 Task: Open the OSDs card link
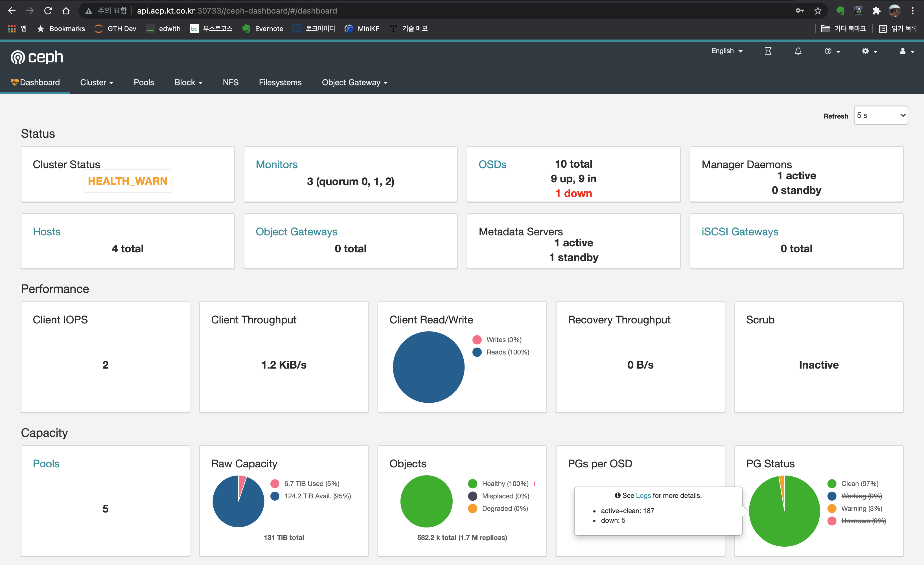492,165
